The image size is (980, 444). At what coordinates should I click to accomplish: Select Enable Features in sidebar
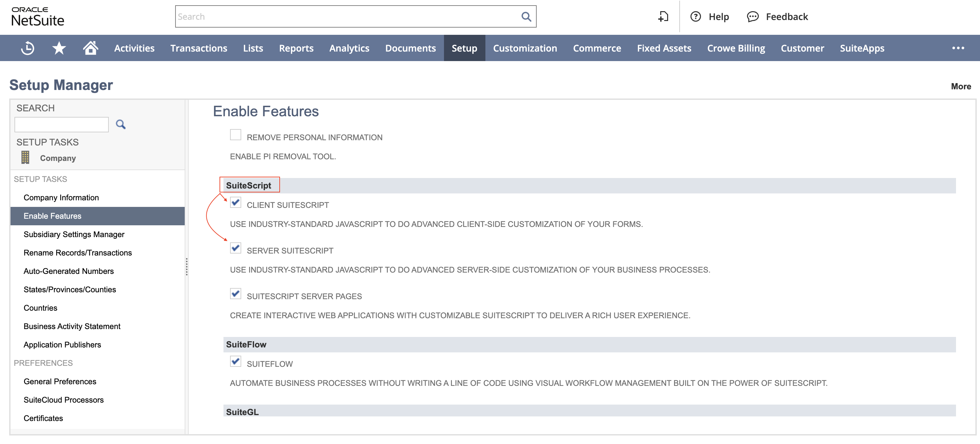coord(97,216)
